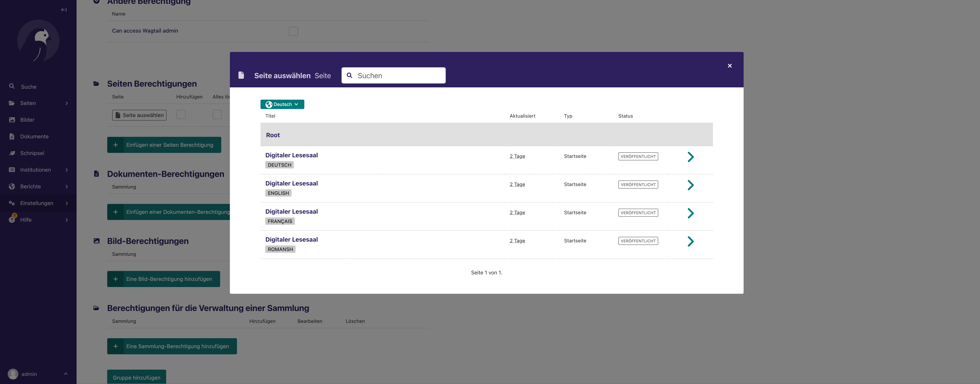Click the Gruppe hinzufügen button
Image resolution: width=980 pixels, height=384 pixels.
137,377
